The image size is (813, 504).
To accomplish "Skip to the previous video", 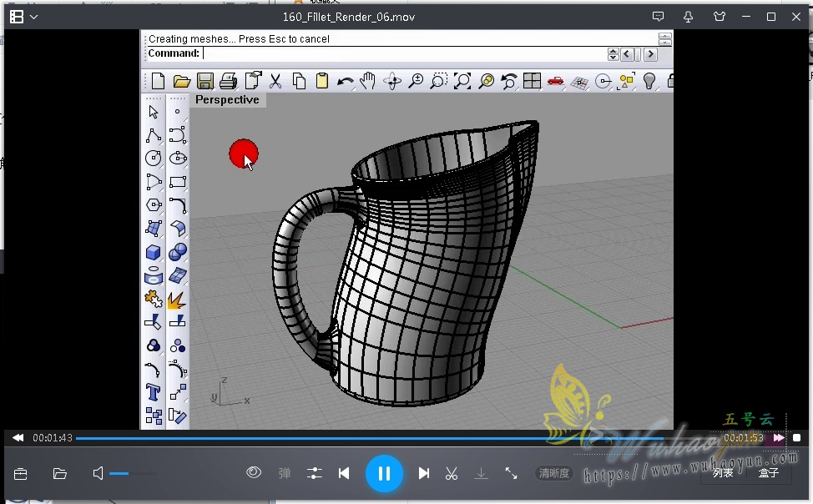I will (344, 473).
